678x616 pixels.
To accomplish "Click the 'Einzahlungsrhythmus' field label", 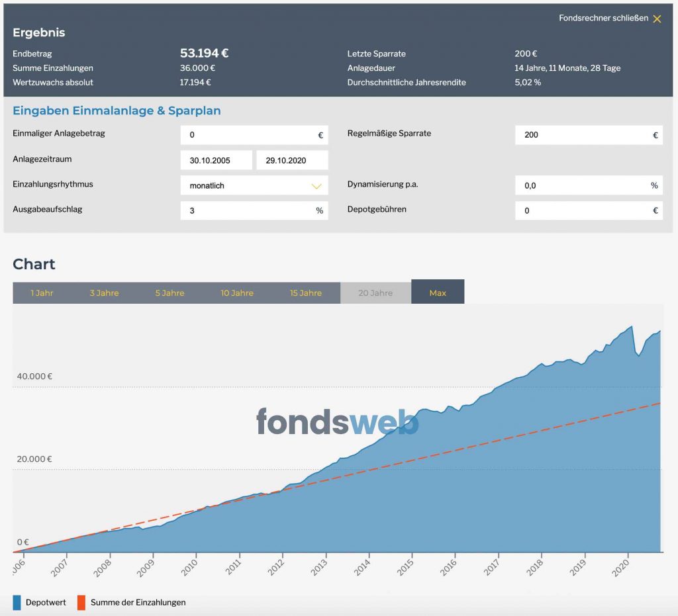I will 53,184.
